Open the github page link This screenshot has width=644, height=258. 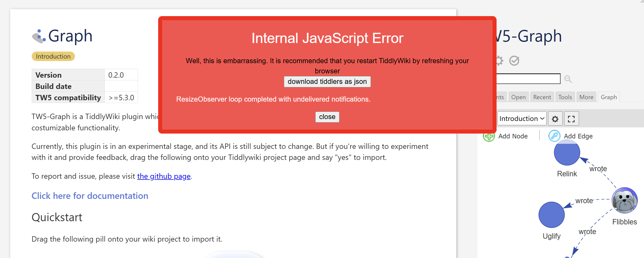pyautogui.click(x=164, y=176)
